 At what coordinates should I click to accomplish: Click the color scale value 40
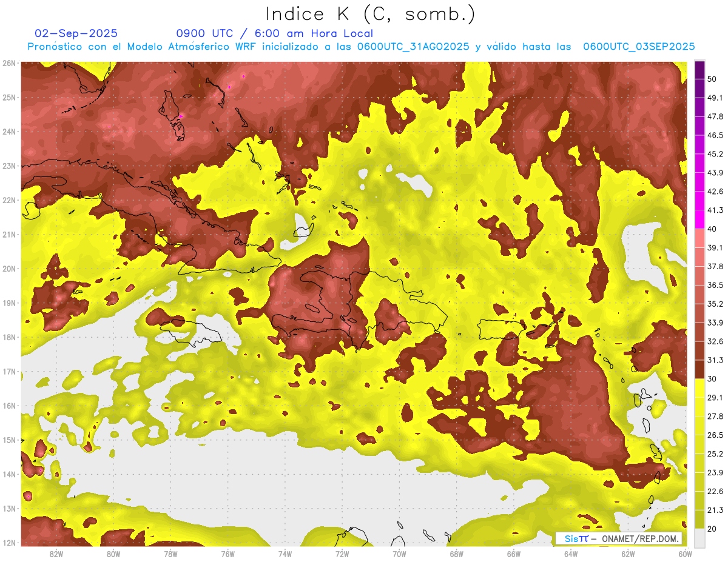point(712,229)
